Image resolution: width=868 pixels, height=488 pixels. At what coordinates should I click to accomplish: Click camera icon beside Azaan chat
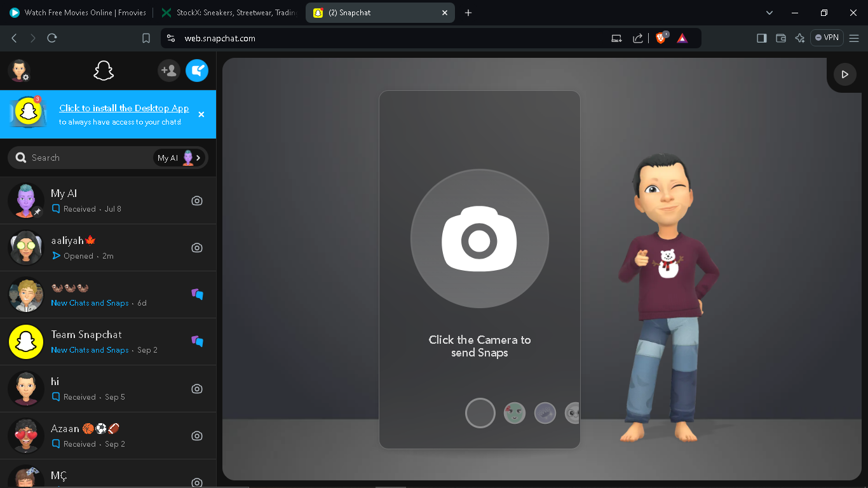point(197,436)
